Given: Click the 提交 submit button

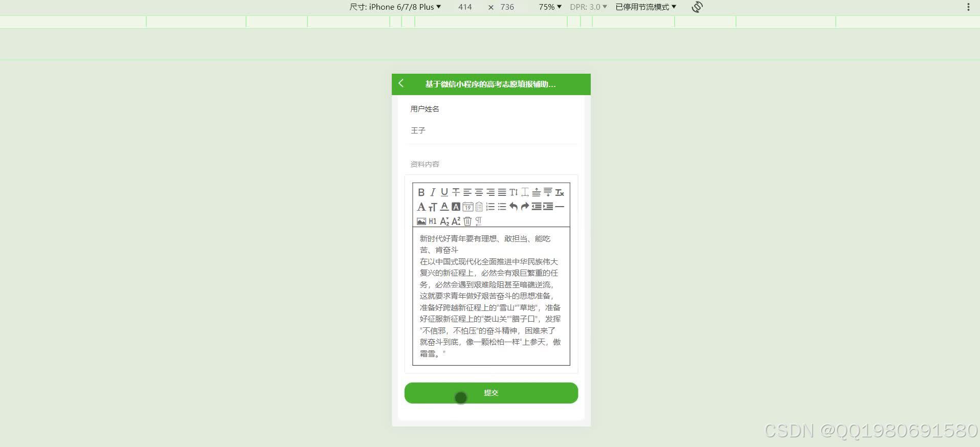Looking at the screenshot, I should click(x=491, y=393).
